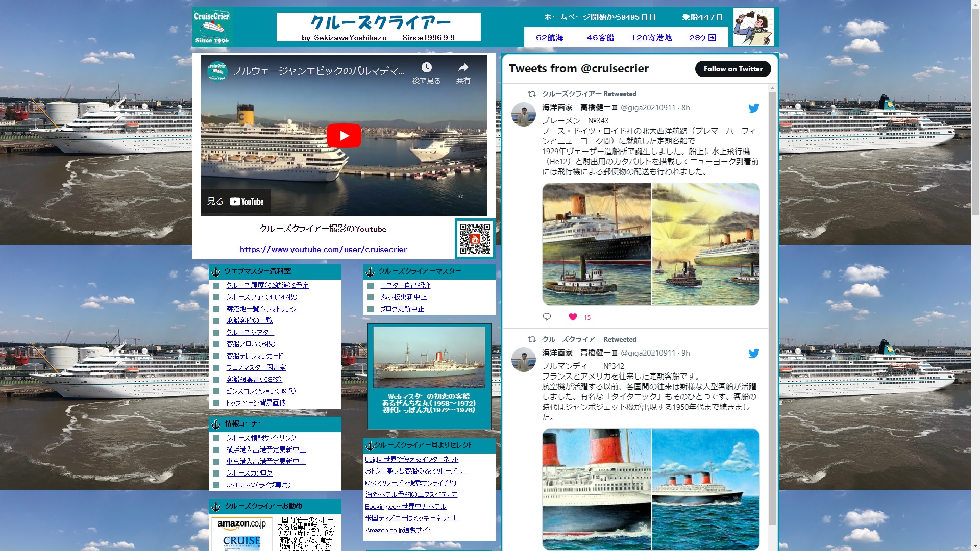Open the youtube.com/user/cruisecrier link
980x551 pixels.
point(324,249)
